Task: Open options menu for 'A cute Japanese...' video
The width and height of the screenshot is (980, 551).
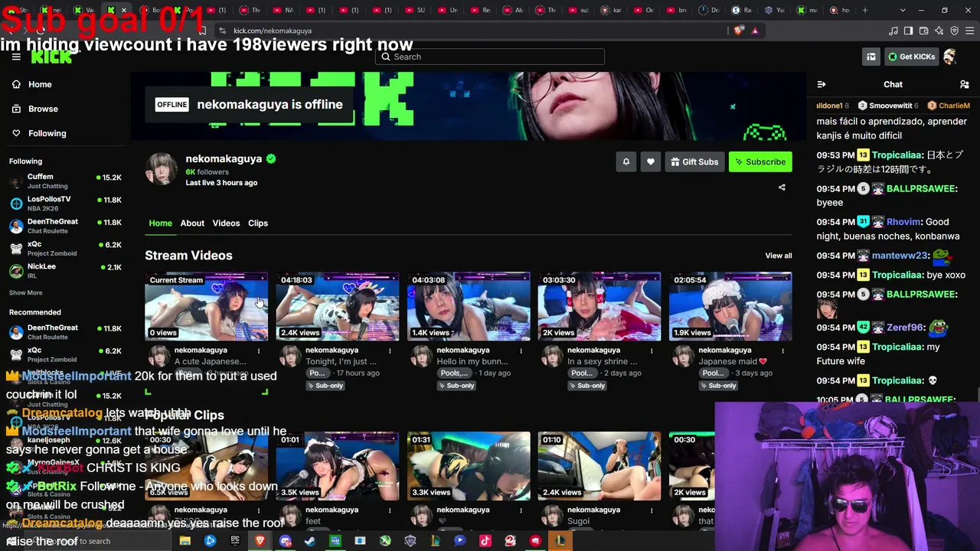Action: point(259,350)
